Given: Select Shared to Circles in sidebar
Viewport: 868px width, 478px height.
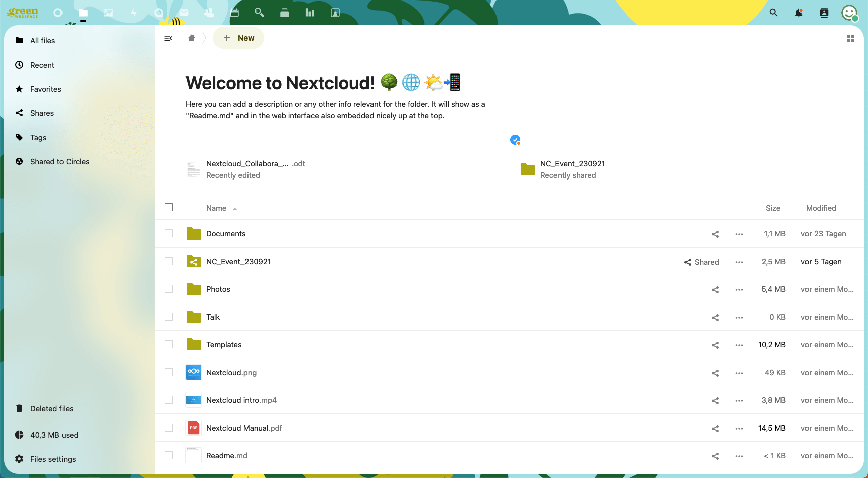Looking at the screenshot, I should click(80, 162).
